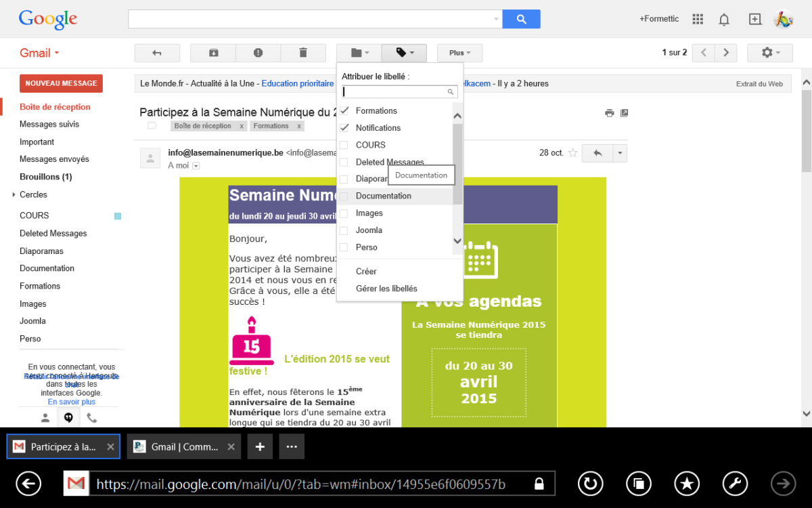This screenshot has height=508, width=812.
Task: Archive the message
Action: [213, 53]
